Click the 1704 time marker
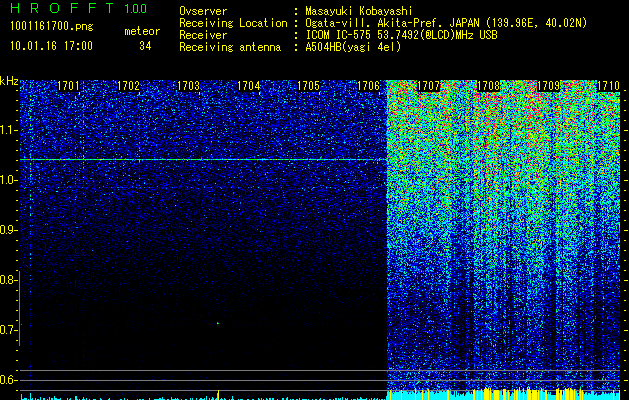The height and width of the screenshot is (400, 629). pyautogui.click(x=249, y=86)
